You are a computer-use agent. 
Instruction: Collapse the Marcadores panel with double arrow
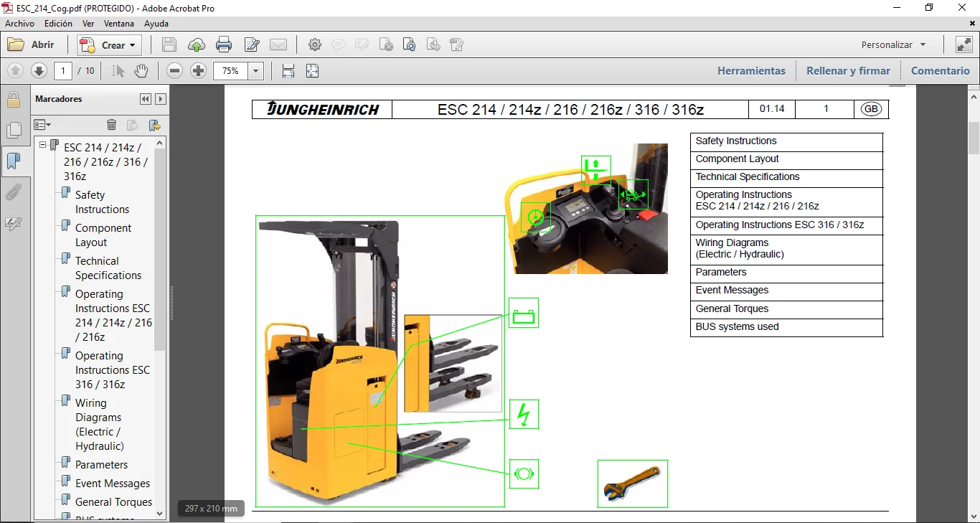(146, 99)
